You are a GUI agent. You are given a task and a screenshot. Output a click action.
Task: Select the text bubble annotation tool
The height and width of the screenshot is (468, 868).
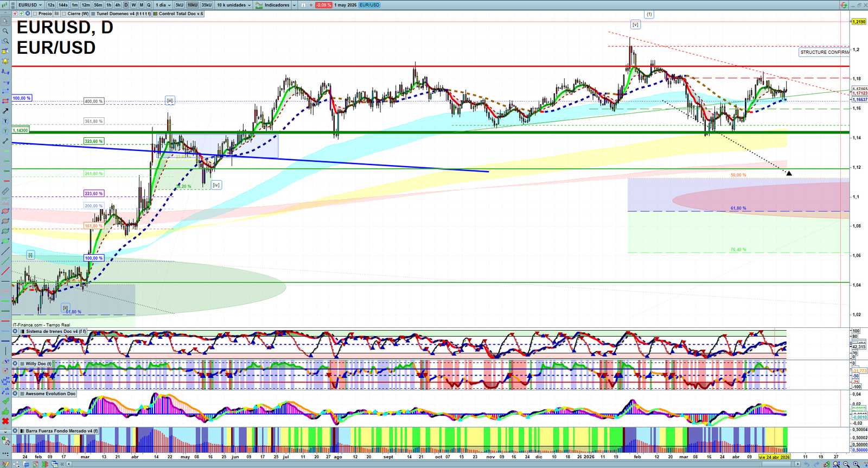click(5, 131)
